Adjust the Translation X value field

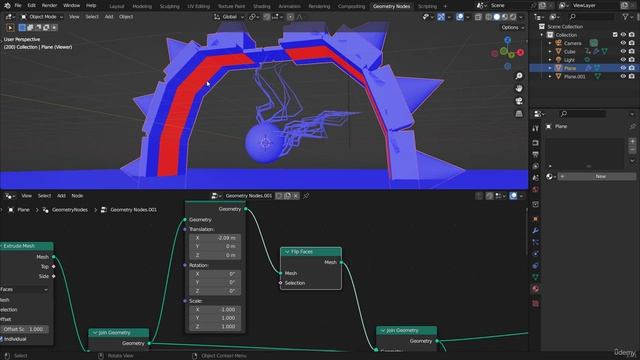pyautogui.click(x=215, y=238)
